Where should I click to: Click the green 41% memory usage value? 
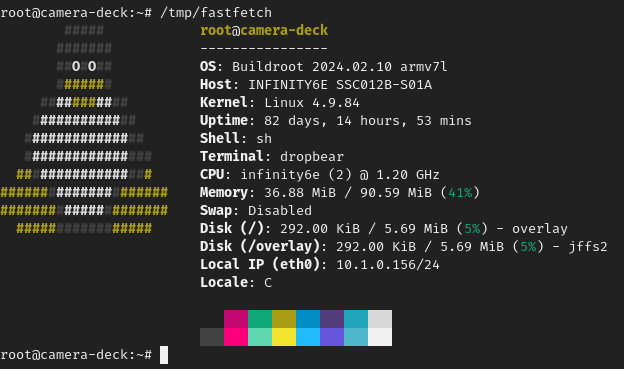pyautogui.click(x=460, y=193)
